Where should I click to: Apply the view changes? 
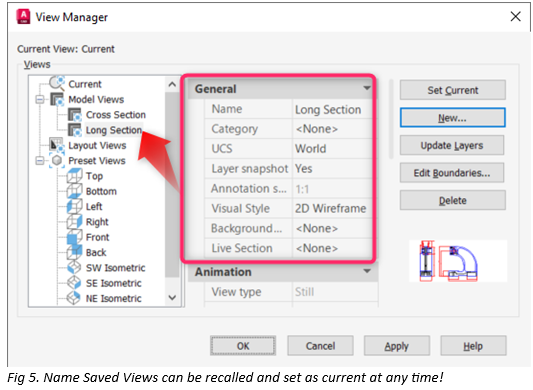point(397,346)
